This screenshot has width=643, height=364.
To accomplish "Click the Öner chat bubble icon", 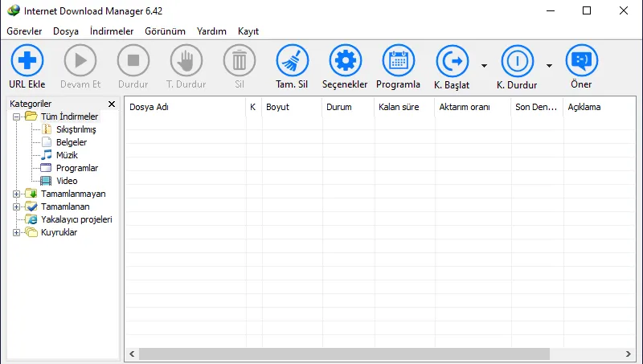I will pyautogui.click(x=581, y=61).
